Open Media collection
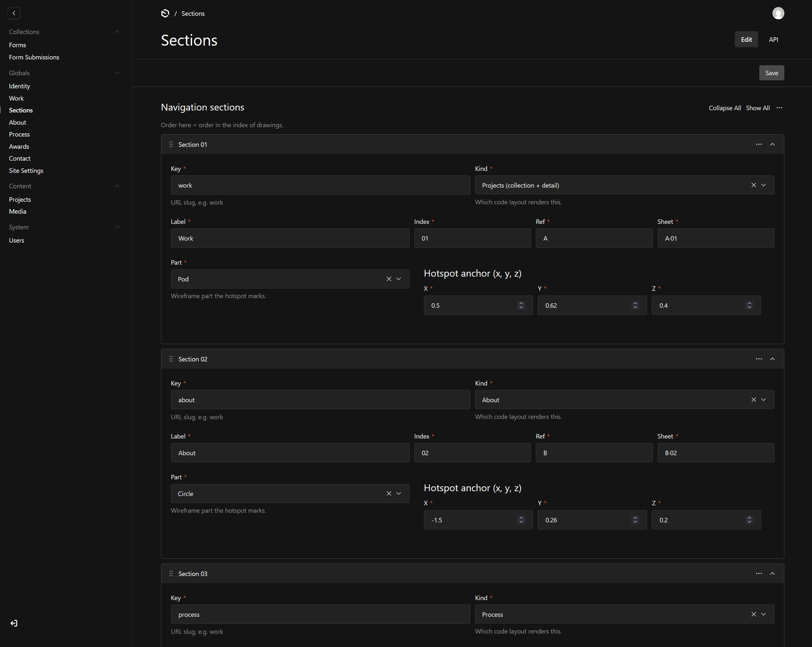This screenshot has width=812, height=647. click(18, 211)
